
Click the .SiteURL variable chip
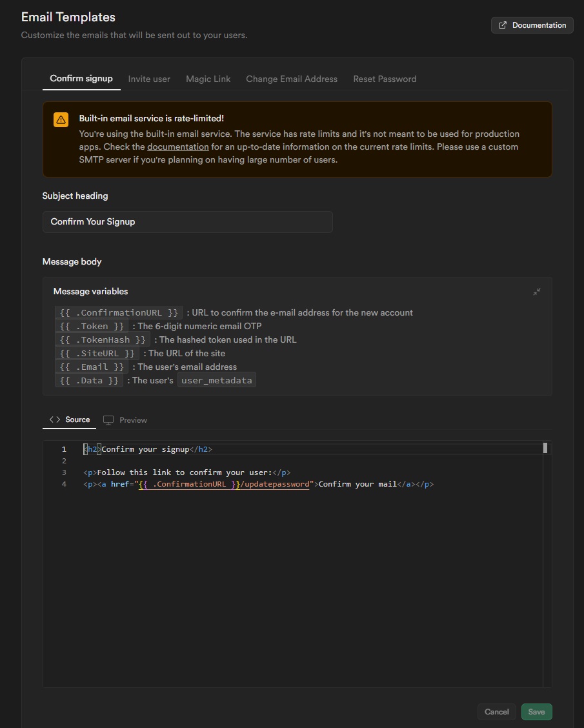(97, 354)
